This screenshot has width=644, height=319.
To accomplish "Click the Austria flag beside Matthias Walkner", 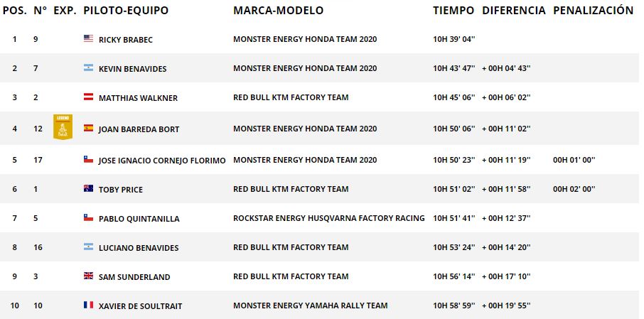I will point(88,97).
